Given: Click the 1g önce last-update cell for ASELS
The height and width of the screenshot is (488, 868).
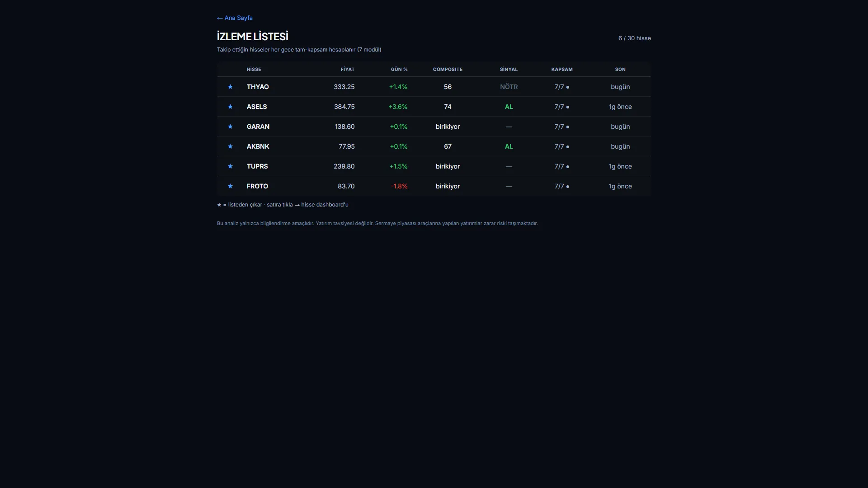Looking at the screenshot, I should (x=620, y=107).
